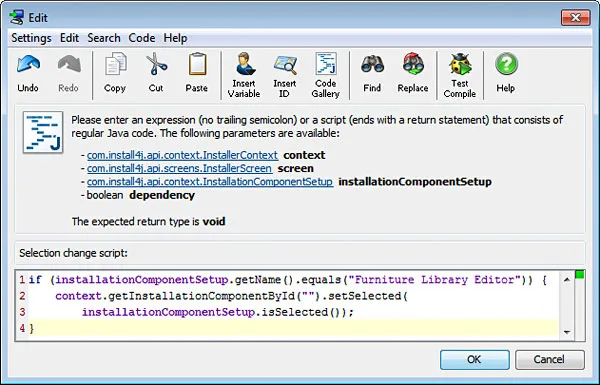
Task: Open the InstallationComponentSetup class link
Action: coord(210,182)
